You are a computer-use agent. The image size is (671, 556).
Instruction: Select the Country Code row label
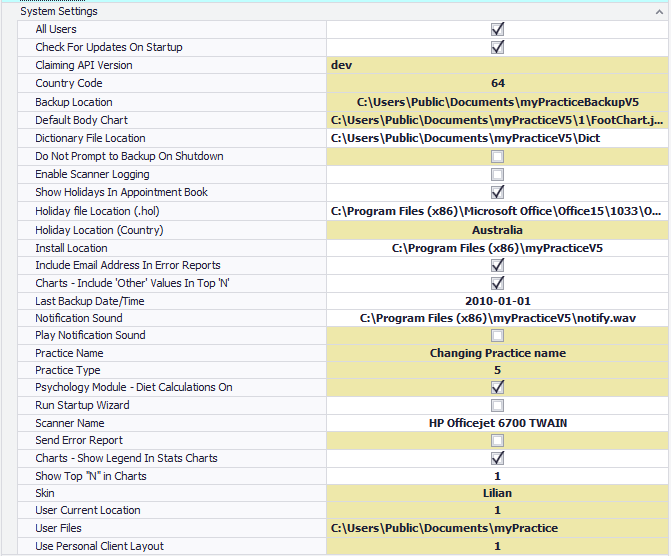tap(68, 83)
